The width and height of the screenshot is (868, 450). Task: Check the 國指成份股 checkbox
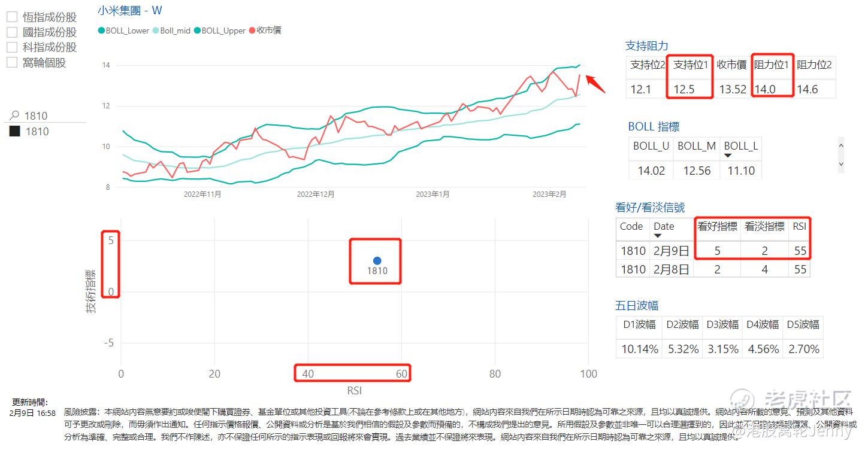[11, 32]
